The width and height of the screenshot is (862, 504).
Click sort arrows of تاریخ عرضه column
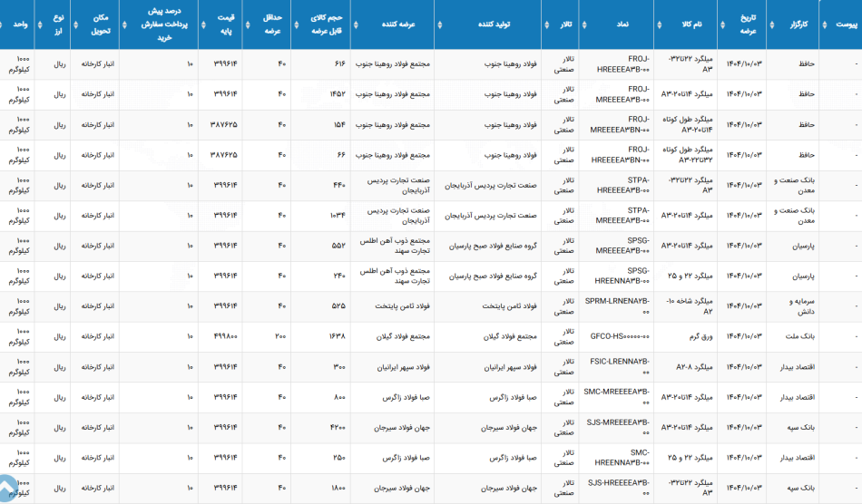click(x=722, y=24)
